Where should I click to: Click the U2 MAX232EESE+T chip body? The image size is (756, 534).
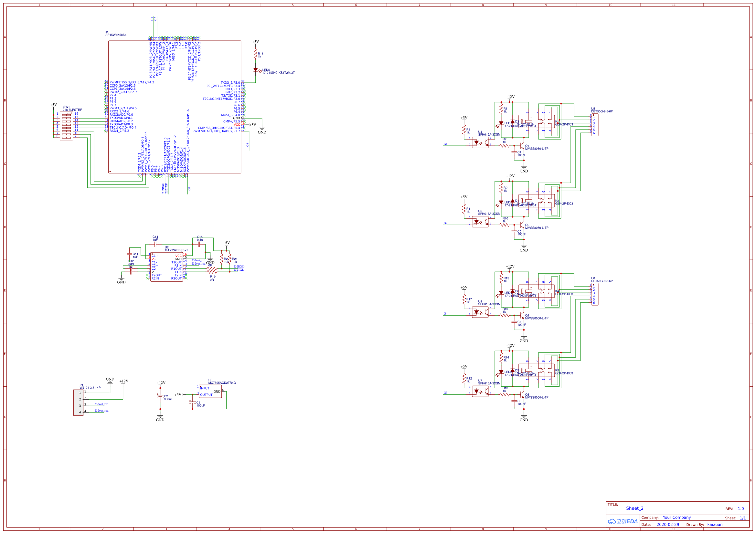point(166,267)
